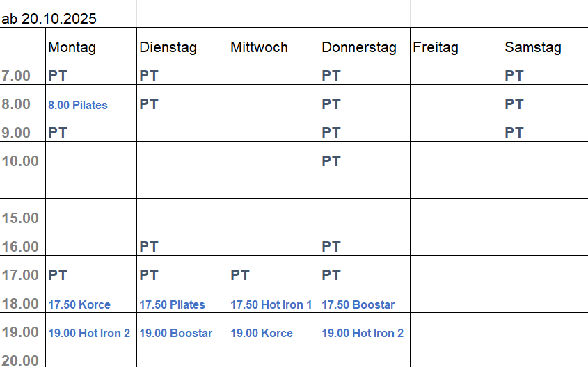Click the 20.00 time row label

[20, 360]
